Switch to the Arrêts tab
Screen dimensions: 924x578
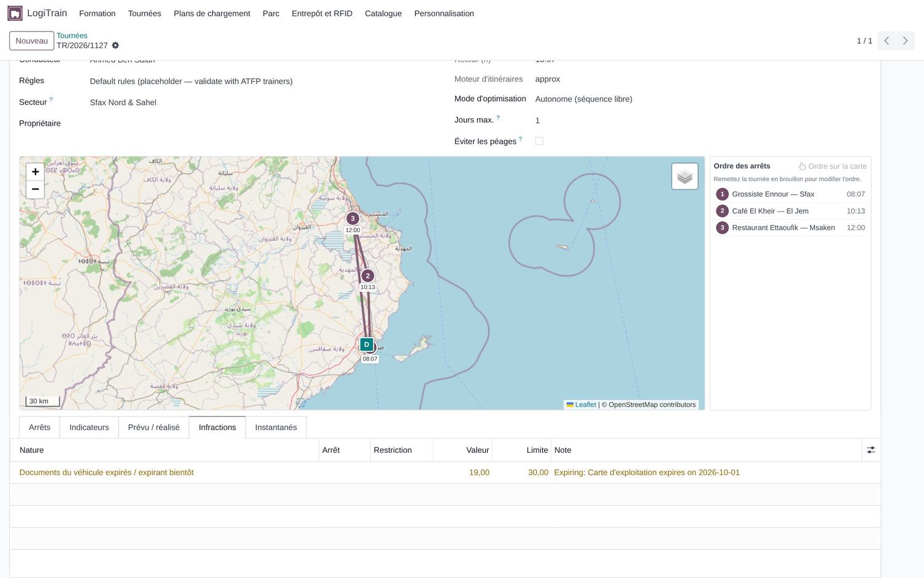click(39, 427)
